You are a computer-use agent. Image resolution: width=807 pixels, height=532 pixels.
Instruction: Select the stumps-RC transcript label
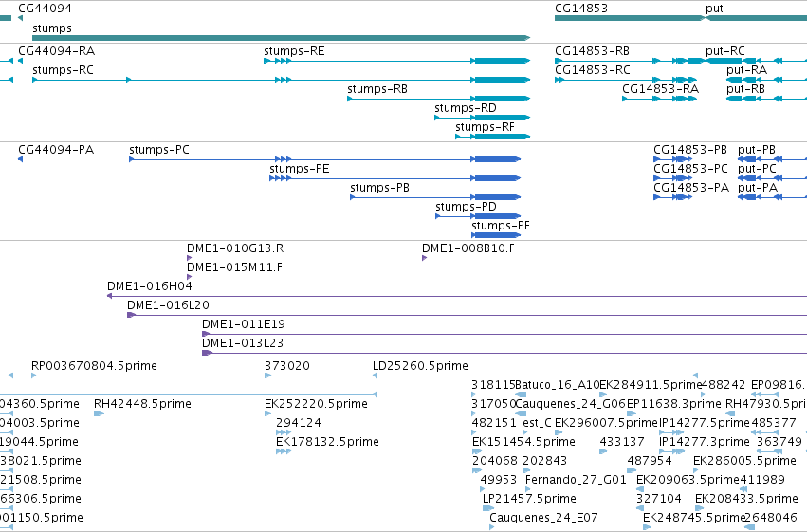(63, 70)
